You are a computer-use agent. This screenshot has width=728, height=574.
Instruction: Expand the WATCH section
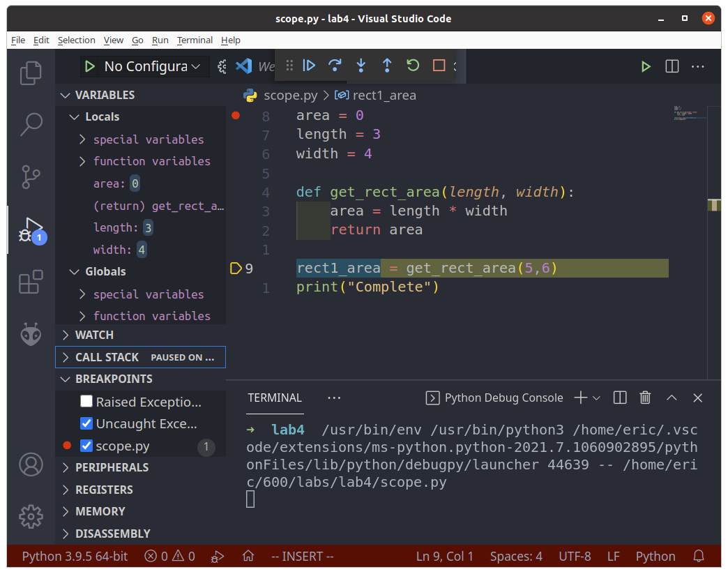[x=94, y=335]
